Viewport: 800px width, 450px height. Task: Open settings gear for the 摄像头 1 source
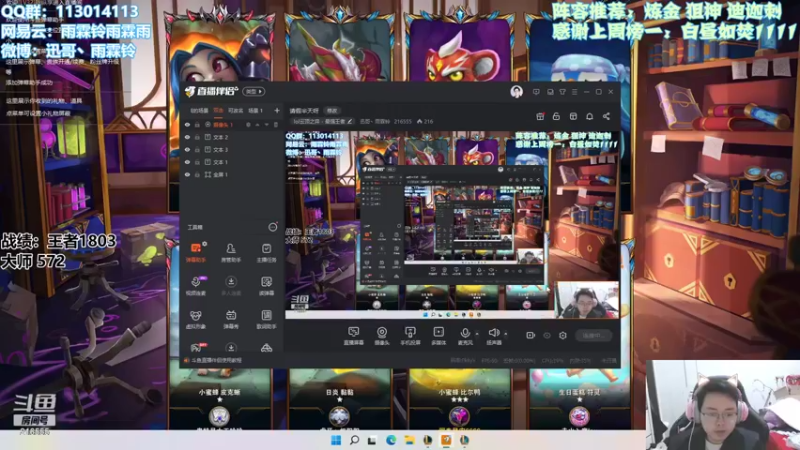click(x=248, y=124)
